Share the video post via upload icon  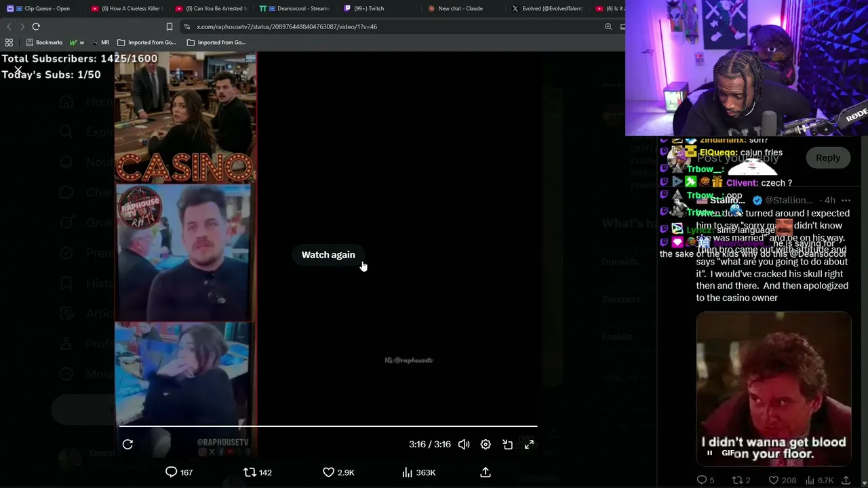coord(486,472)
